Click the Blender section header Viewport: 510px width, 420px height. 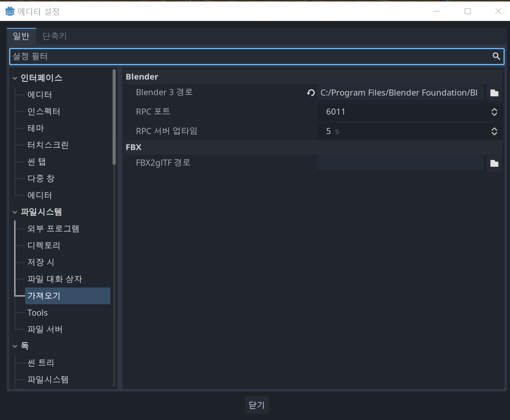coord(314,77)
